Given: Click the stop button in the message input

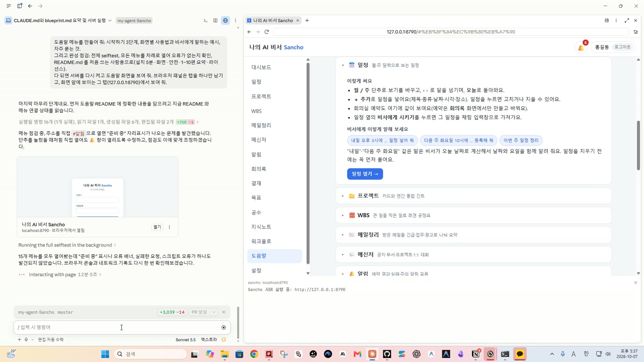Looking at the screenshot, I should tap(224, 327).
